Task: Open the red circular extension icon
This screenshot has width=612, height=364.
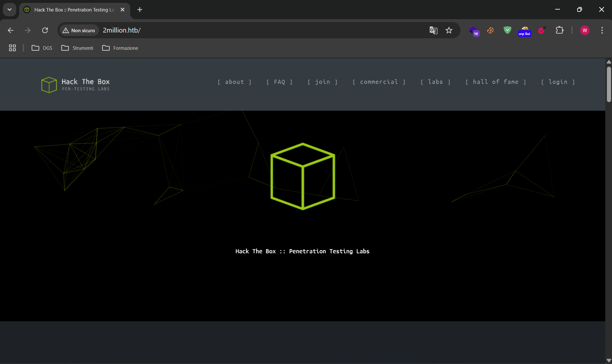Action: click(x=542, y=30)
